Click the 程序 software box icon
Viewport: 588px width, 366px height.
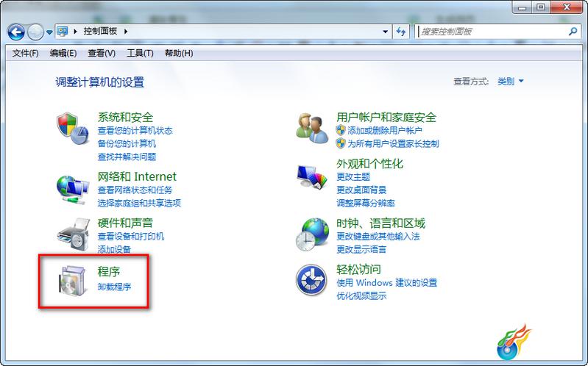(x=73, y=281)
